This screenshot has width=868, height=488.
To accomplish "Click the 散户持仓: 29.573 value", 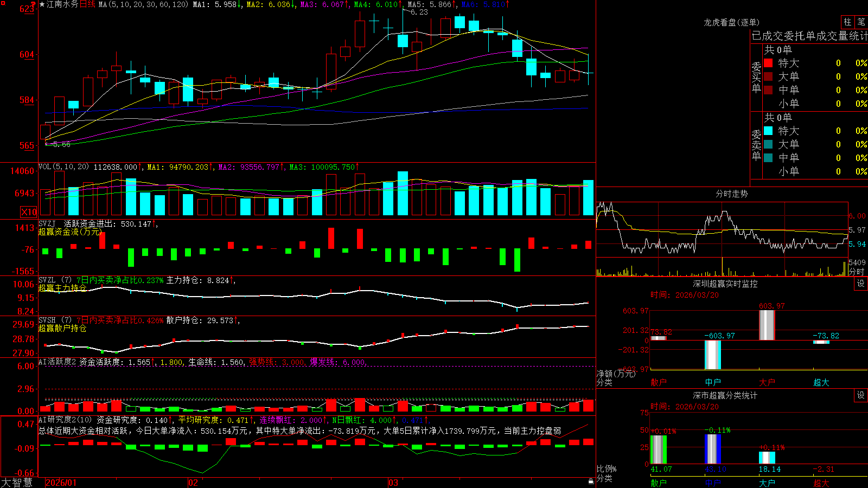I will 202,320.
